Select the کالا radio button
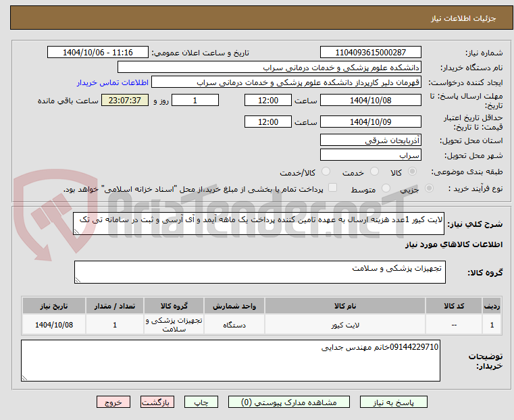This screenshot has height=420, width=514. pos(413,172)
